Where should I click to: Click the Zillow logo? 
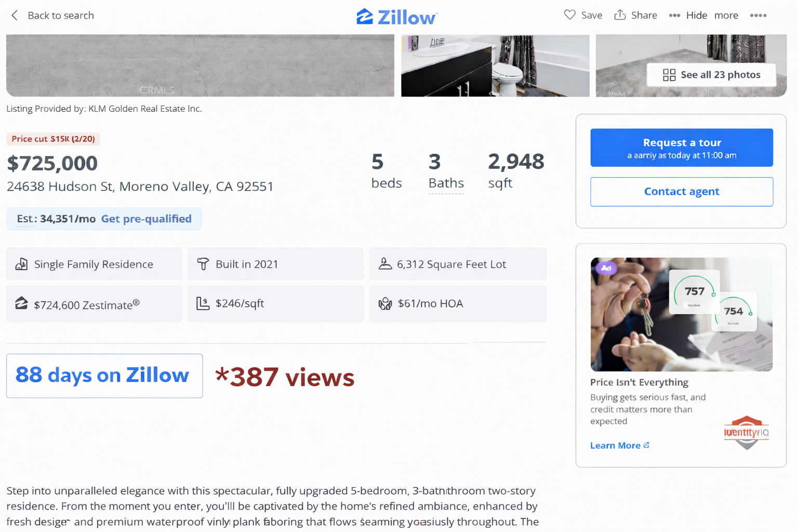coord(397,17)
